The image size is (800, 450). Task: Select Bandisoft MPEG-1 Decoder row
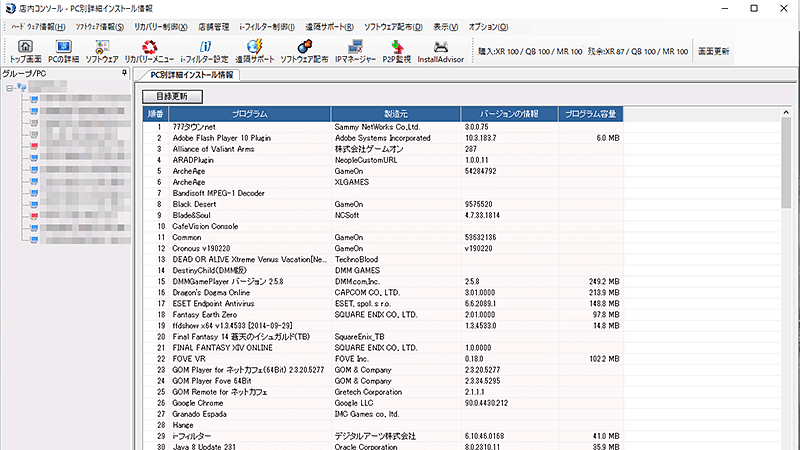[383, 193]
